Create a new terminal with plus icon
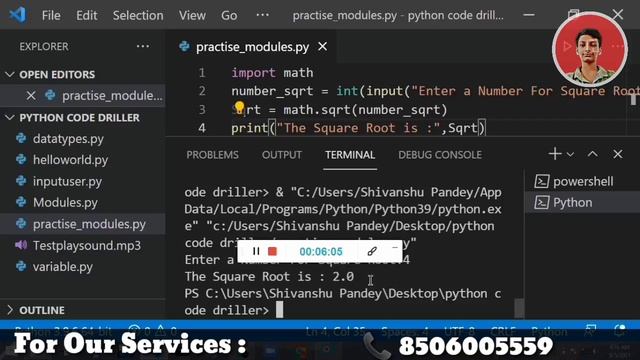Screen dimensions: 640x360 pos(555,154)
